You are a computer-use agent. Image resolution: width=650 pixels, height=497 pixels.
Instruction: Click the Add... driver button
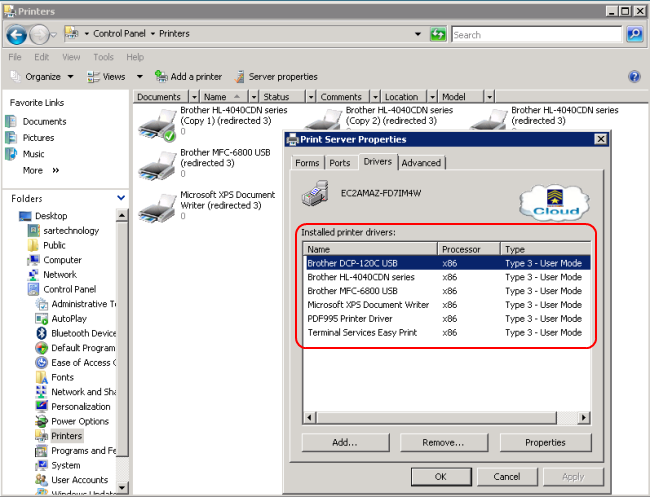click(345, 443)
